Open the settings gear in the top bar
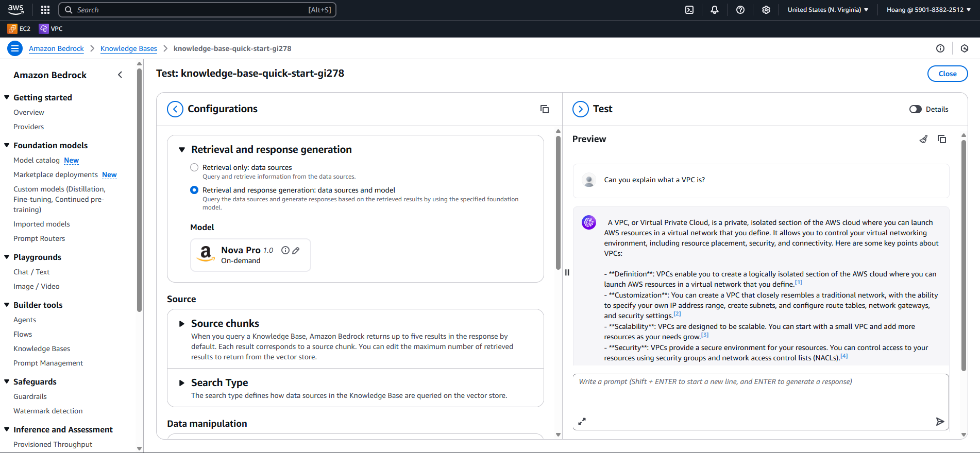This screenshot has width=980, height=453. click(766, 10)
